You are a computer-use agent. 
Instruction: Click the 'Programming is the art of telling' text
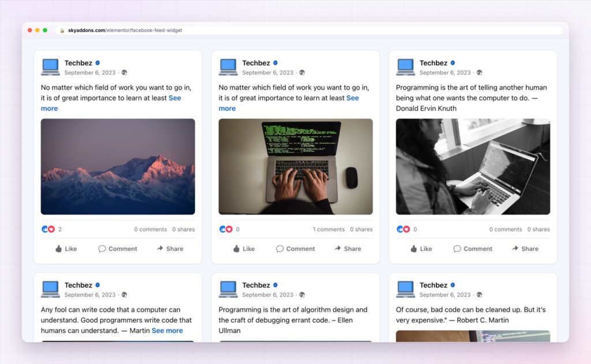click(472, 98)
